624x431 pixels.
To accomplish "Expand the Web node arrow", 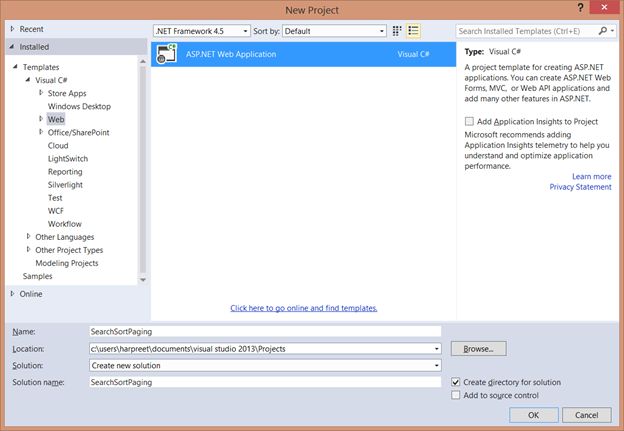I will click(41, 119).
